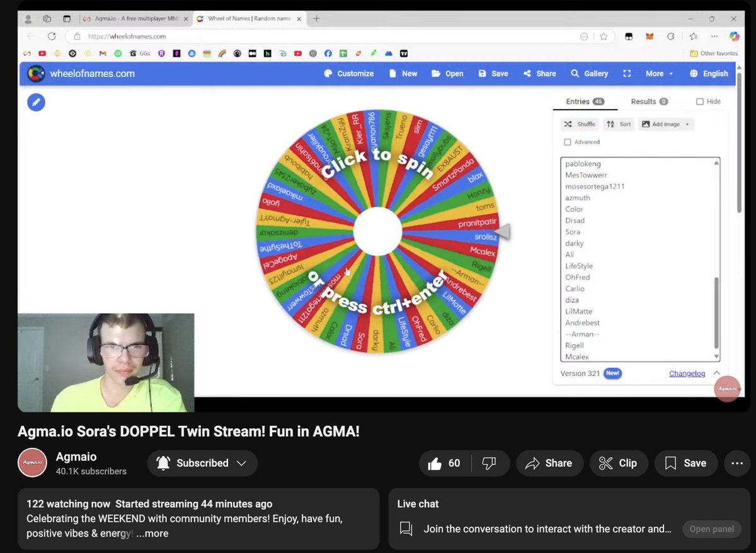Open the English language selector
This screenshot has width=756, height=553.
pyautogui.click(x=709, y=74)
